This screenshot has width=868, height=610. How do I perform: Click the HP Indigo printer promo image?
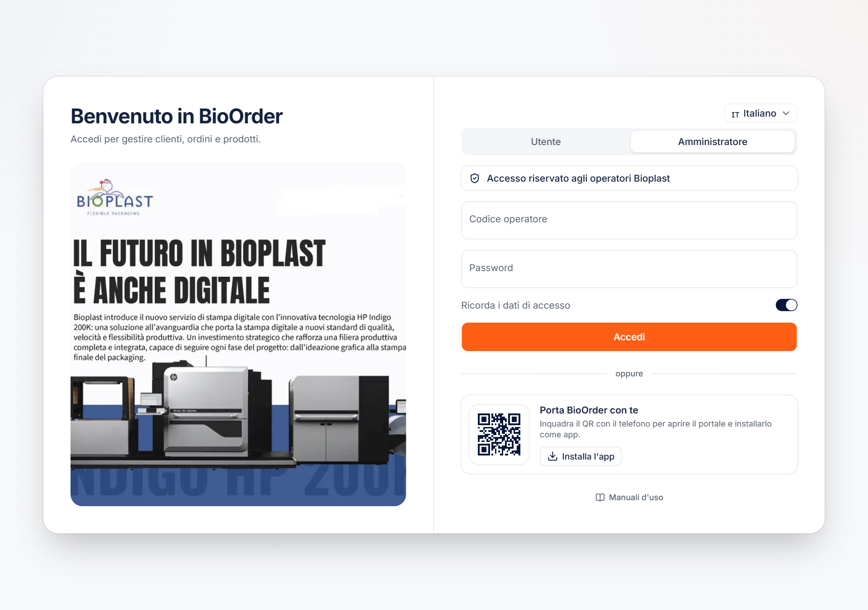(x=238, y=334)
